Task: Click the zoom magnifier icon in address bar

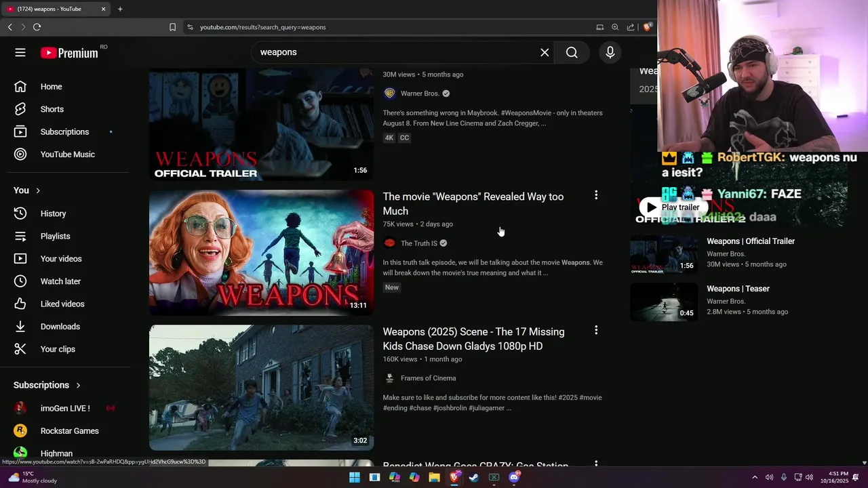Action: click(615, 27)
